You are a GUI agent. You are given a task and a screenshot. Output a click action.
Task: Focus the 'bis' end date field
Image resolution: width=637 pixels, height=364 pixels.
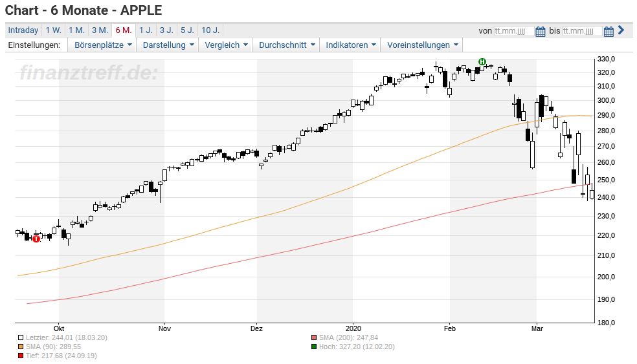click(x=582, y=31)
